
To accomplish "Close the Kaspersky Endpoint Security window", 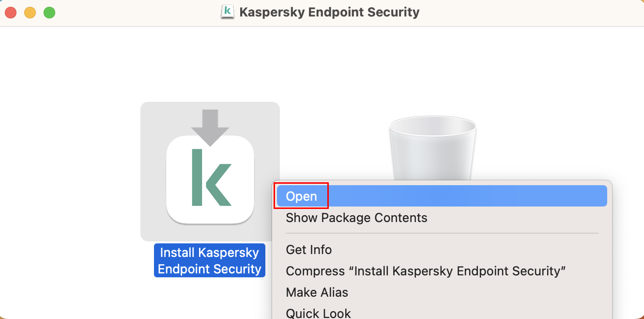I will 11,13.
